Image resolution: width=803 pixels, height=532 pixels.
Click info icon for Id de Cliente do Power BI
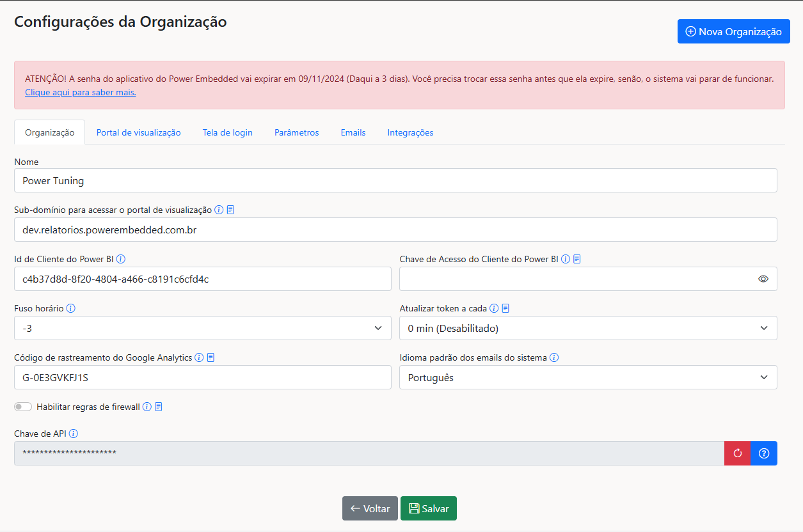coord(121,259)
